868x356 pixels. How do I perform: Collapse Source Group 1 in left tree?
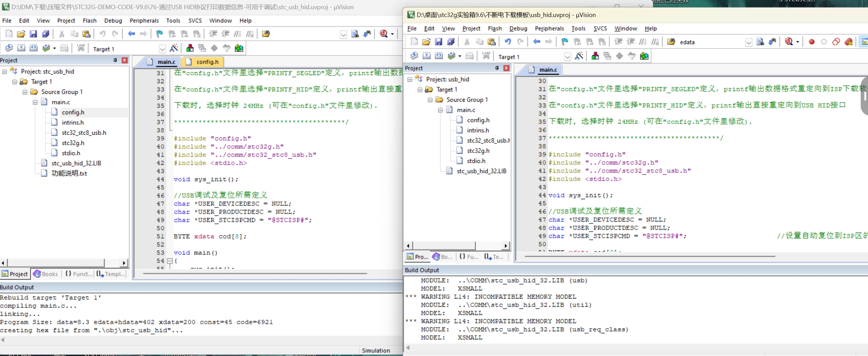point(25,92)
